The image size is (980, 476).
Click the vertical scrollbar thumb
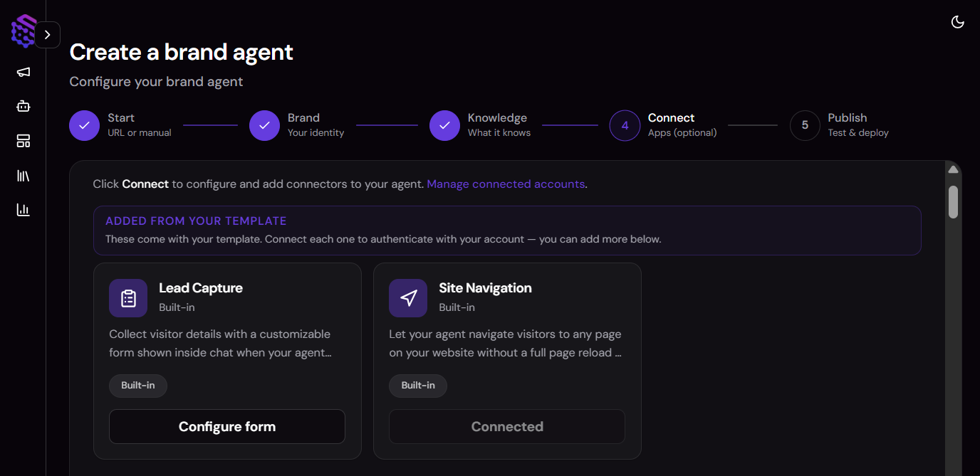[953, 201]
